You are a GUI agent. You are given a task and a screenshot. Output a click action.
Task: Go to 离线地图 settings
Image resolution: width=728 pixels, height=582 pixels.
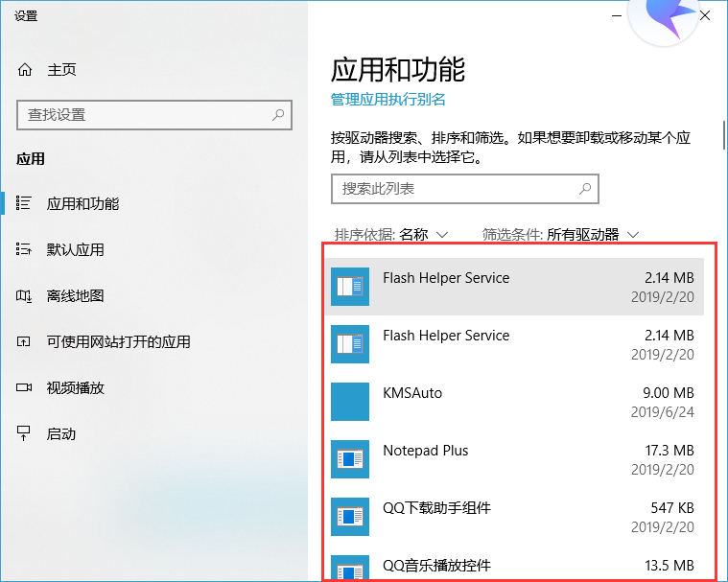click(75, 295)
